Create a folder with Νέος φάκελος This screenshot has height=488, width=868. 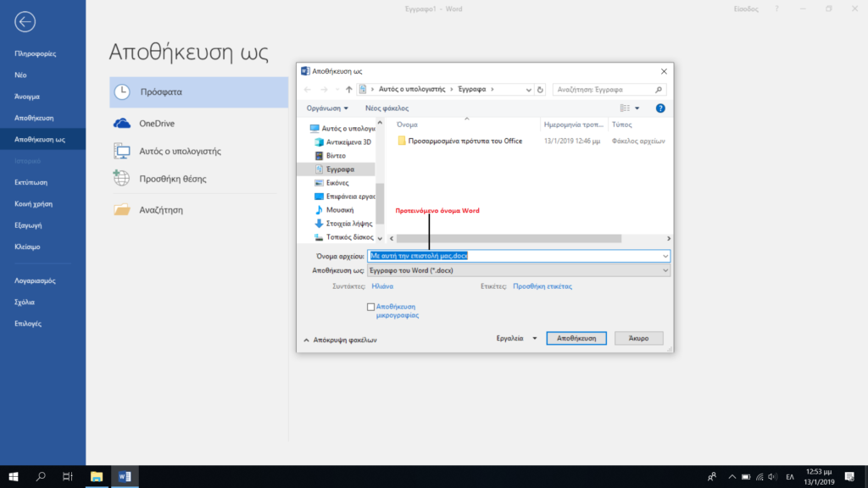[387, 108]
